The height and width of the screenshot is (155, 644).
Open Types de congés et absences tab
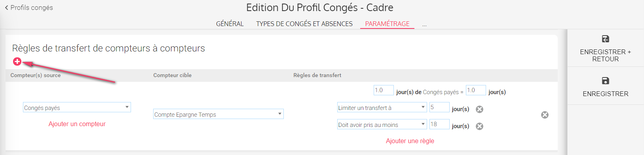point(304,24)
